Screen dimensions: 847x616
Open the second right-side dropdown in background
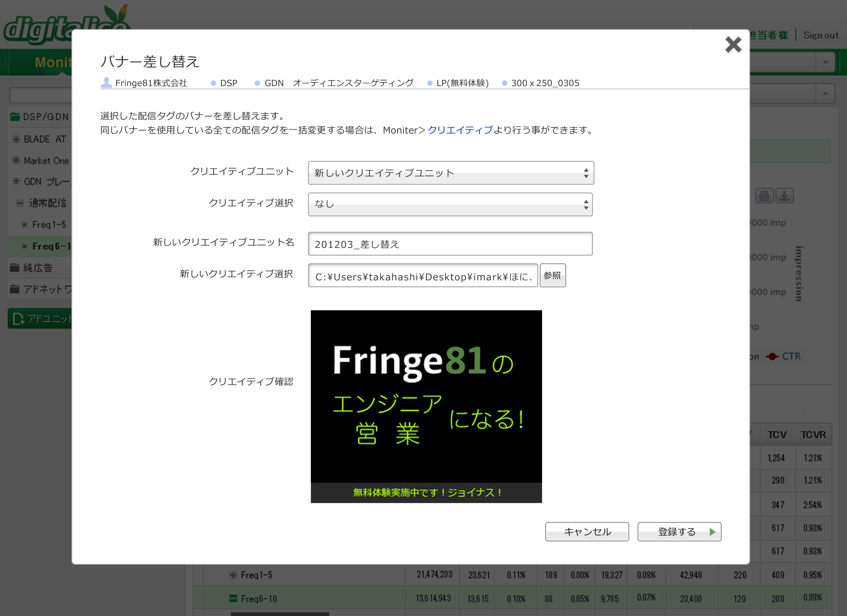825,93
